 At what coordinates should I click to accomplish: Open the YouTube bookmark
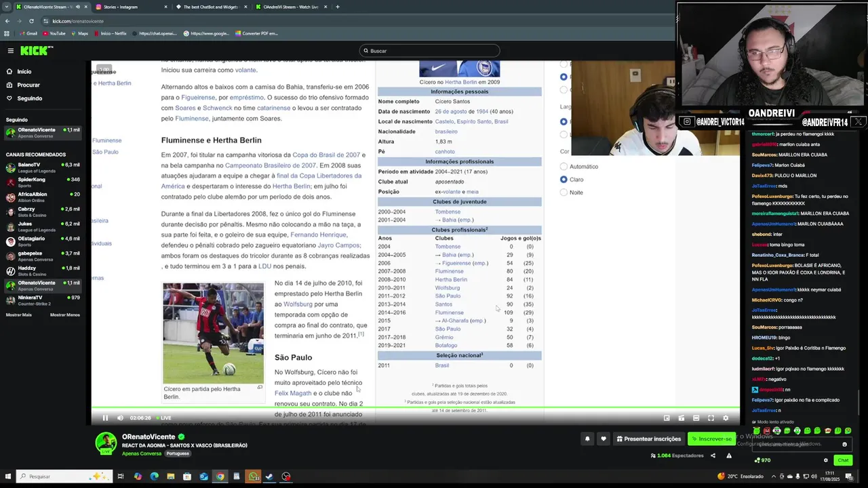pos(54,33)
